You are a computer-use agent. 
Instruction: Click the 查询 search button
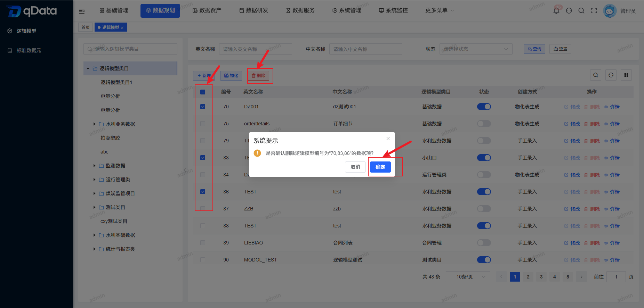[534, 49]
